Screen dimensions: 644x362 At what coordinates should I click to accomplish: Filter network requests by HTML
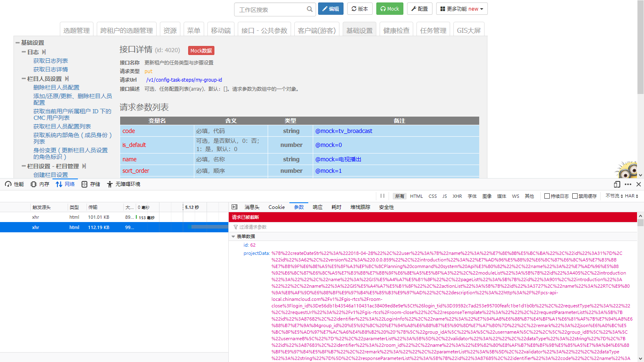pyautogui.click(x=416, y=196)
